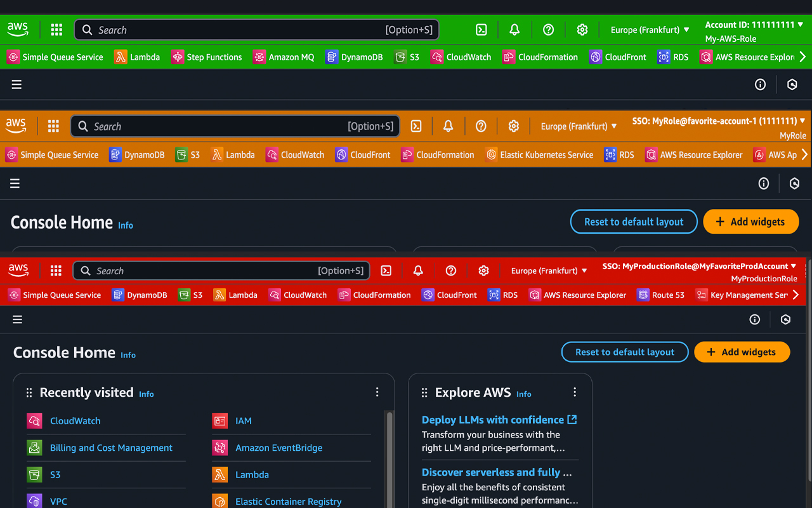Screen dimensions: 812x508
Task: Open hexagon security icon in red console
Action: [785, 319]
